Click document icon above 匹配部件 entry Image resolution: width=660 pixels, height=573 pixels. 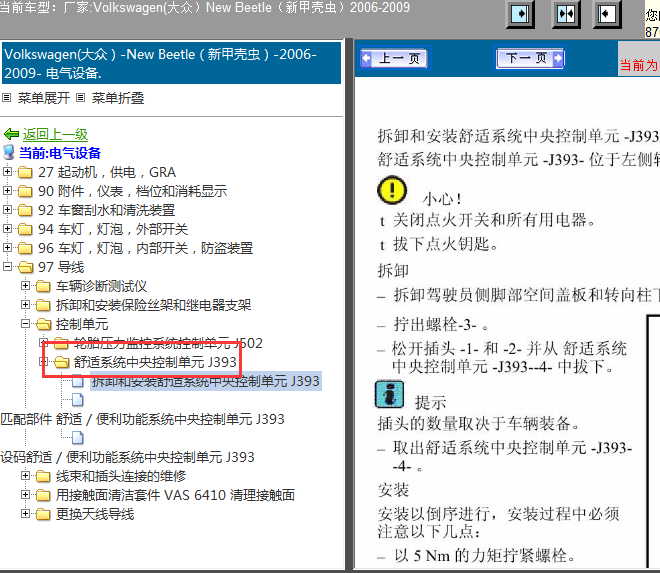point(77,400)
